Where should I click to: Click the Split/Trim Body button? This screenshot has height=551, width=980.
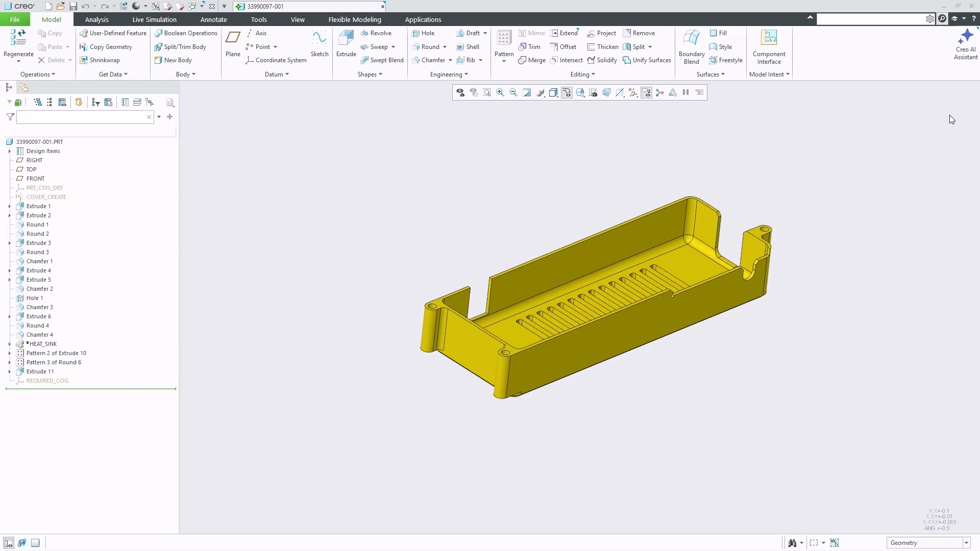(180, 47)
